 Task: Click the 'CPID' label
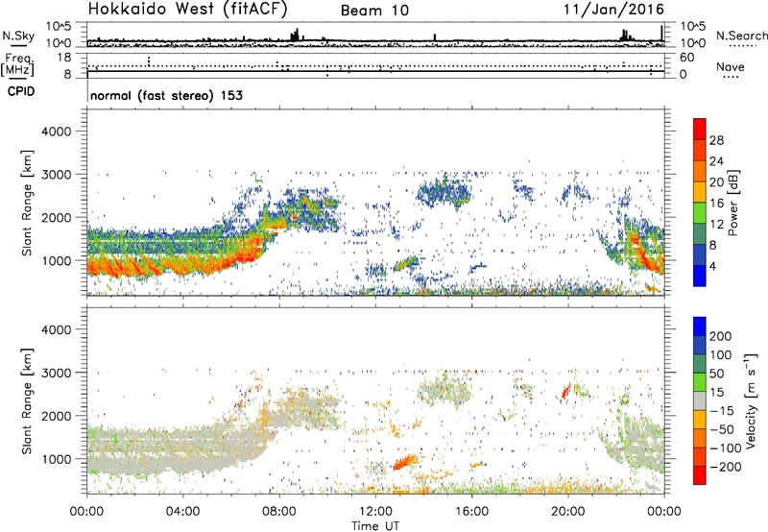[x=21, y=91]
